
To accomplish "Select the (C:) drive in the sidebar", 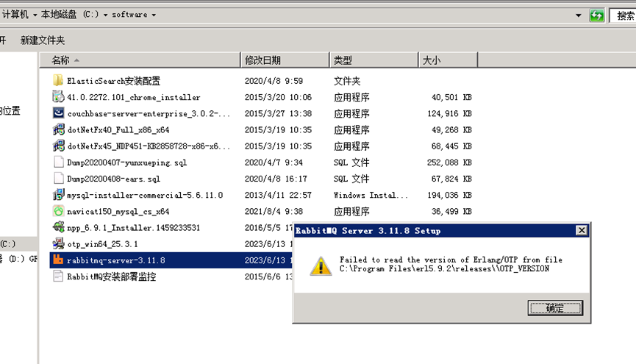I will click(x=18, y=244).
